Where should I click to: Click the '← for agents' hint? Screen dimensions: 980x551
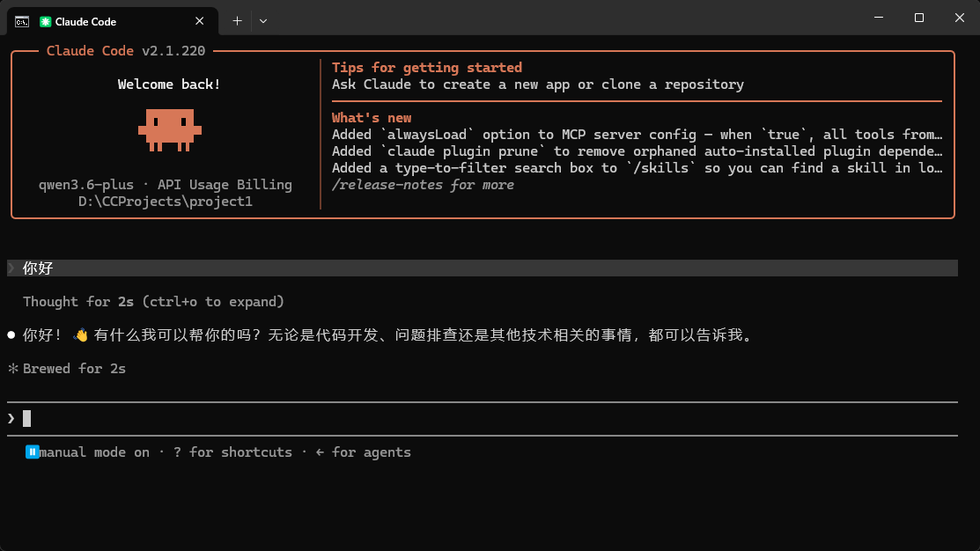click(x=363, y=452)
